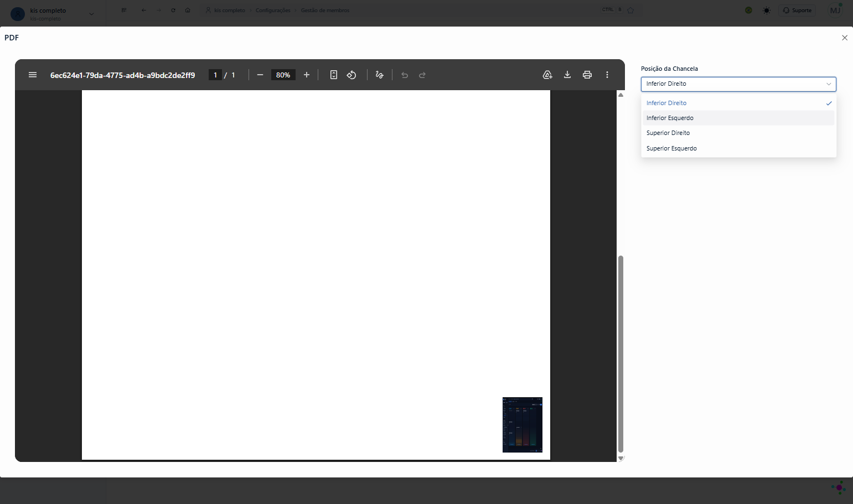Click the header refresh icon
This screenshot has height=504, width=853.
pos(173,11)
